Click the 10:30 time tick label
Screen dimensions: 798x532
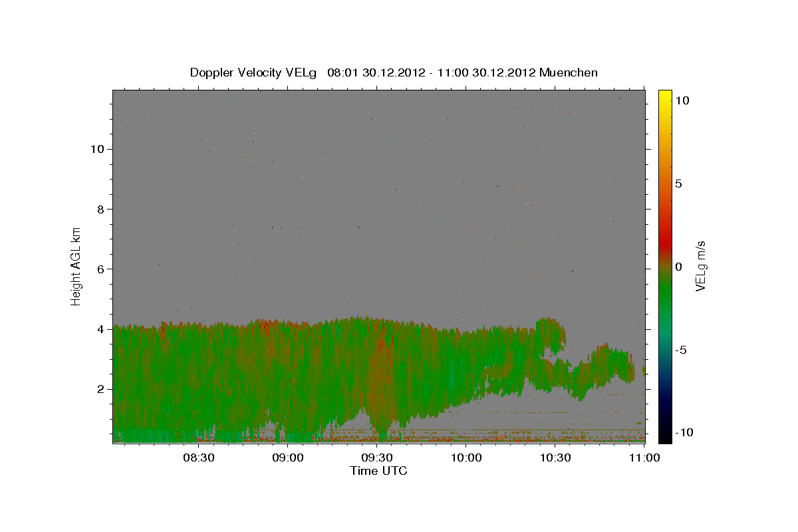pos(555,458)
